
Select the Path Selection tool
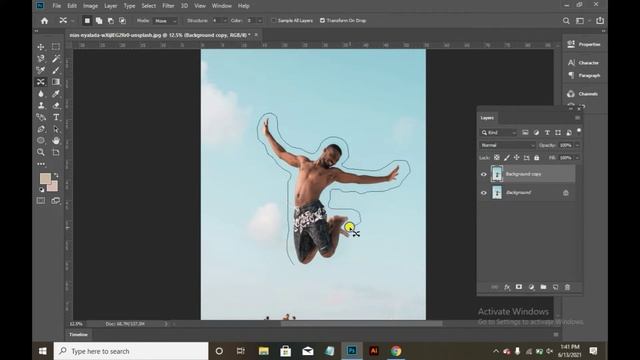point(56,129)
